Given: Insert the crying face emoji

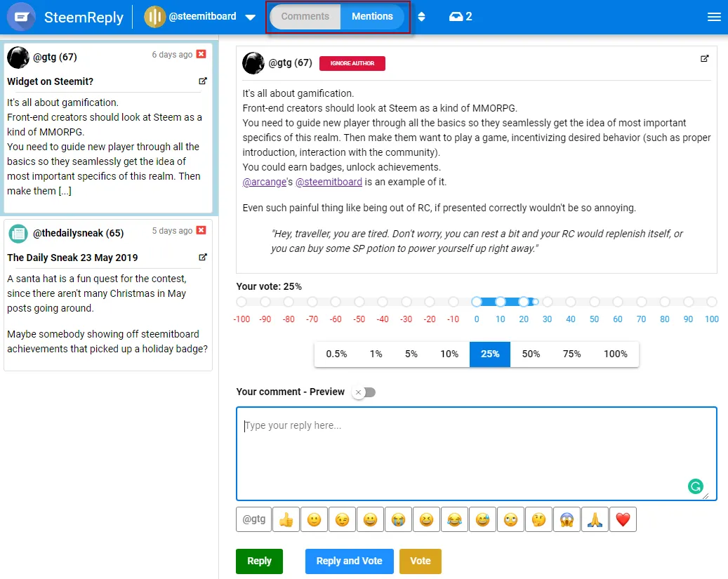Looking at the screenshot, I should 398,519.
